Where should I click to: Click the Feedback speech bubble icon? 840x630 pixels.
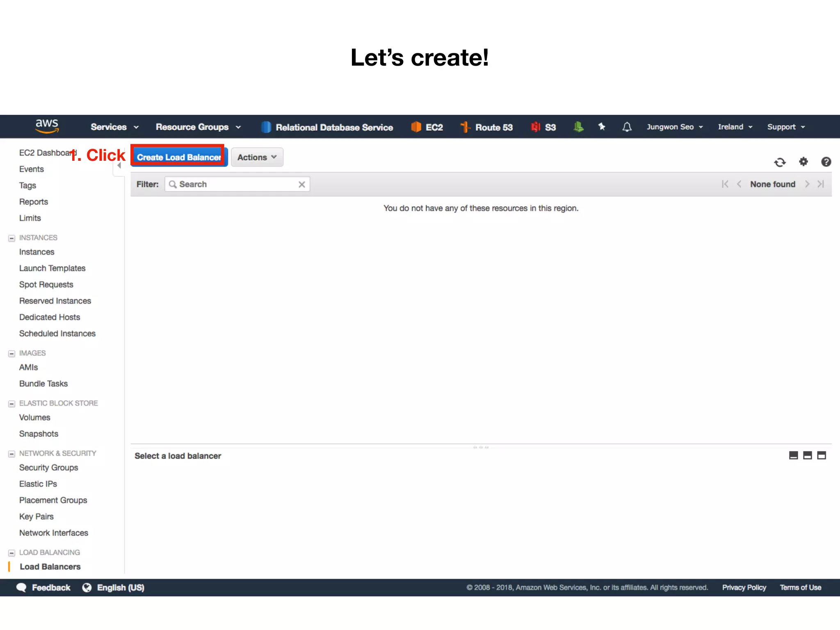point(21,587)
